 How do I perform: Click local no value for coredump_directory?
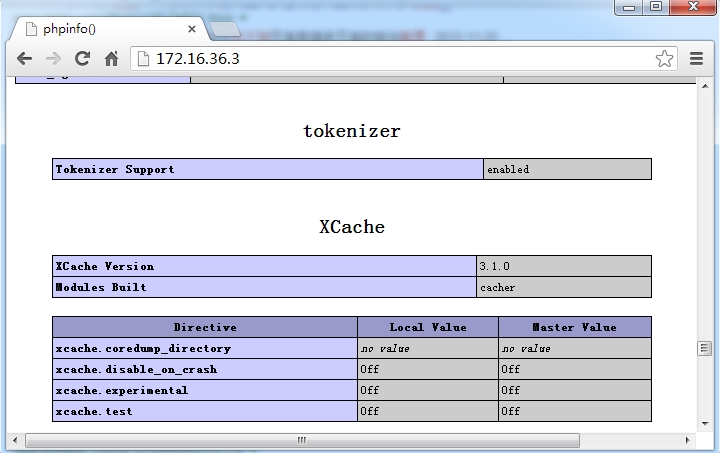(428, 348)
